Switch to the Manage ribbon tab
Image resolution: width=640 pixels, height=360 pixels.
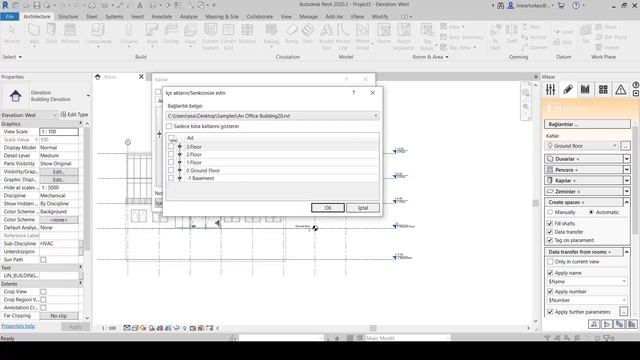tap(308, 16)
